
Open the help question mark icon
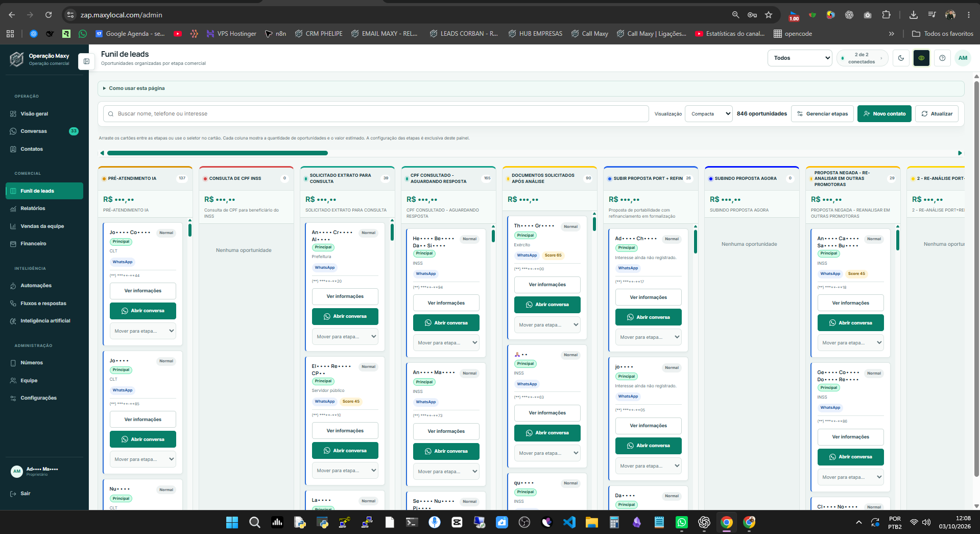pos(942,58)
